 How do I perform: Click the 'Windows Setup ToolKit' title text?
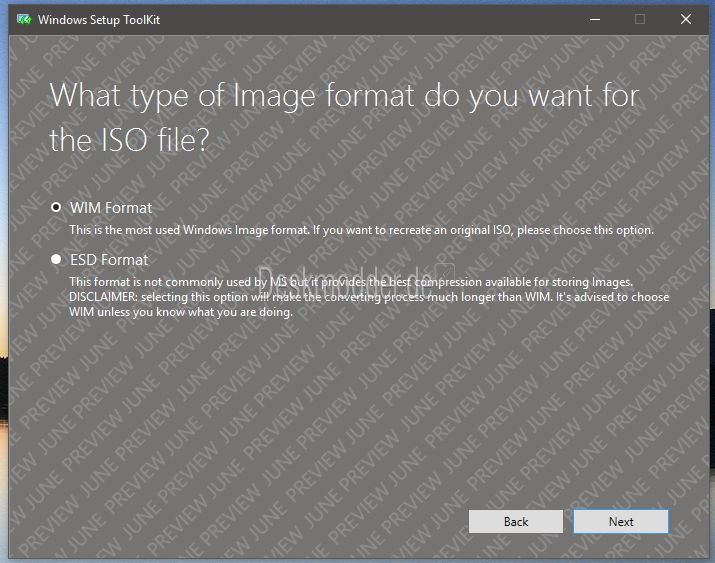(99, 20)
